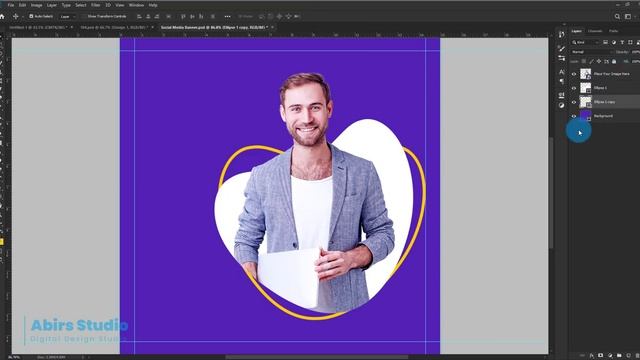Open the Character panel icon
This screenshot has height=360, width=640.
point(562,72)
